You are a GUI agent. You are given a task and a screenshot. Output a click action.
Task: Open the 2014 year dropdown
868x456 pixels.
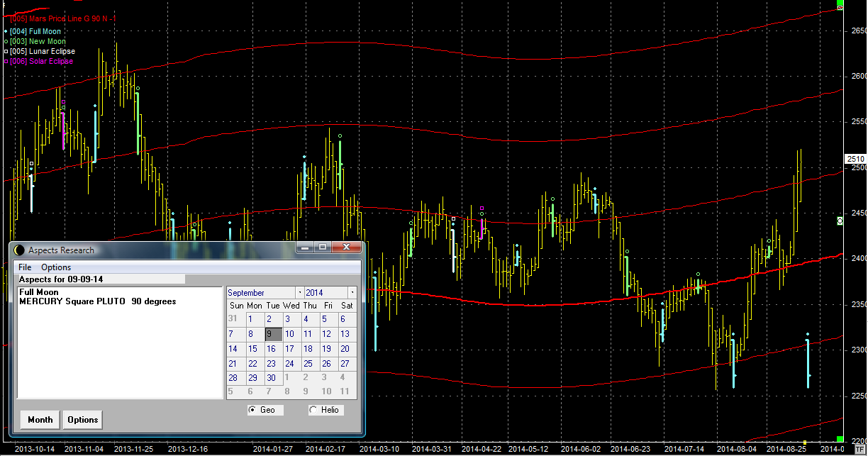pos(352,293)
